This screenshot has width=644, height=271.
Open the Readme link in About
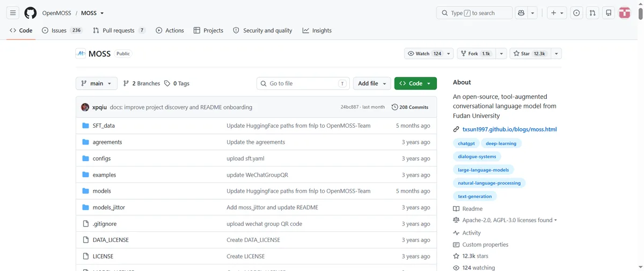pyautogui.click(x=468, y=209)
